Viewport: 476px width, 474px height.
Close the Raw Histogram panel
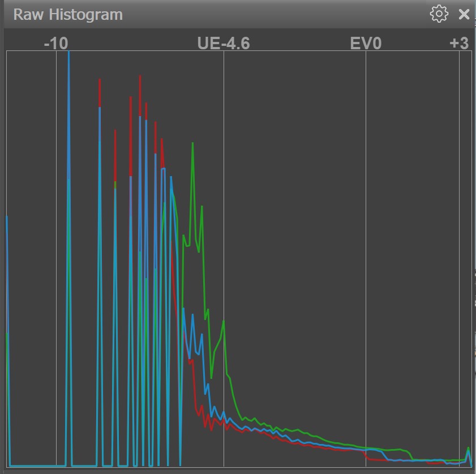(x=464, y=14)
